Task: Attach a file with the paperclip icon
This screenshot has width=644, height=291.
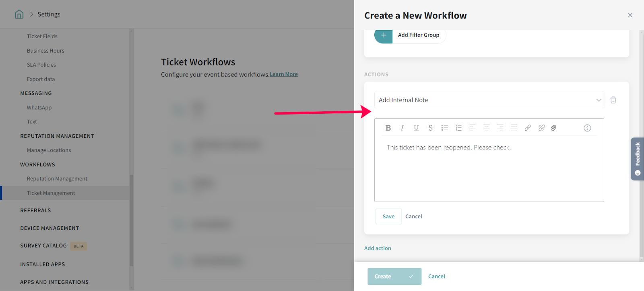Action: coord(554,128)
